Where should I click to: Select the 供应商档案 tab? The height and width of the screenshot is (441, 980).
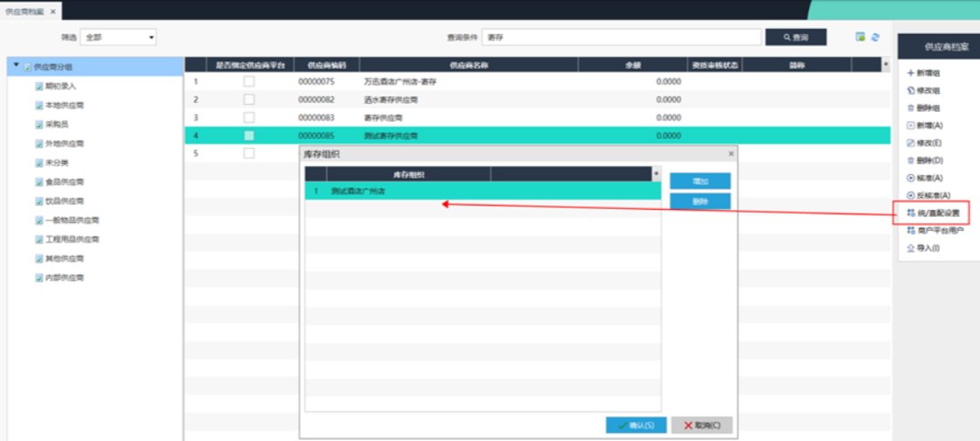coord(24,10)
